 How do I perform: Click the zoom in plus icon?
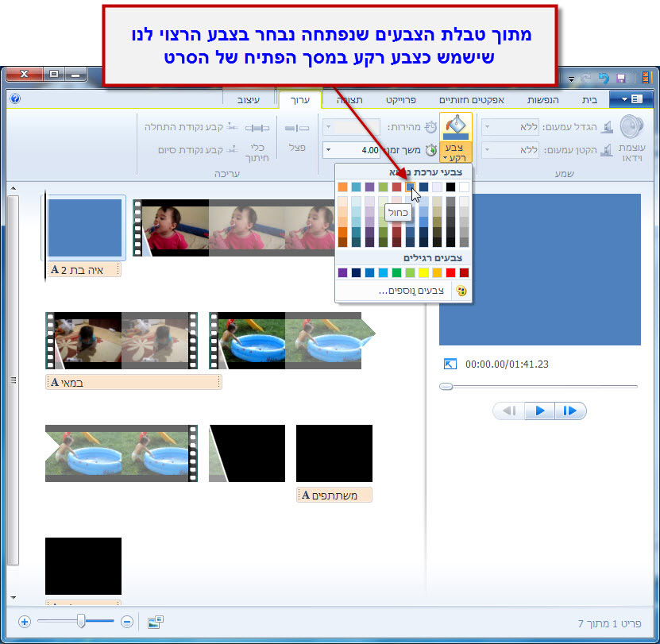tap(25, 622)
